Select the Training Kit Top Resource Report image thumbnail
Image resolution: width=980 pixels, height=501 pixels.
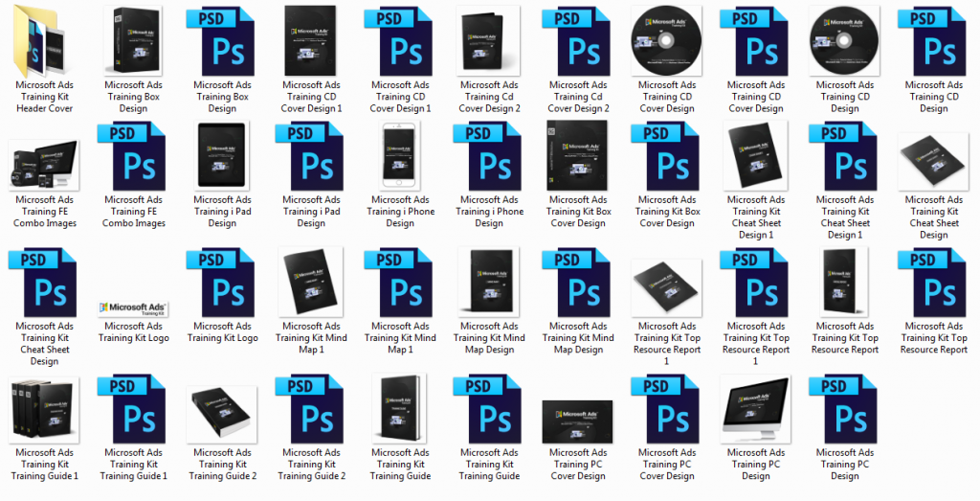(844, 282)
